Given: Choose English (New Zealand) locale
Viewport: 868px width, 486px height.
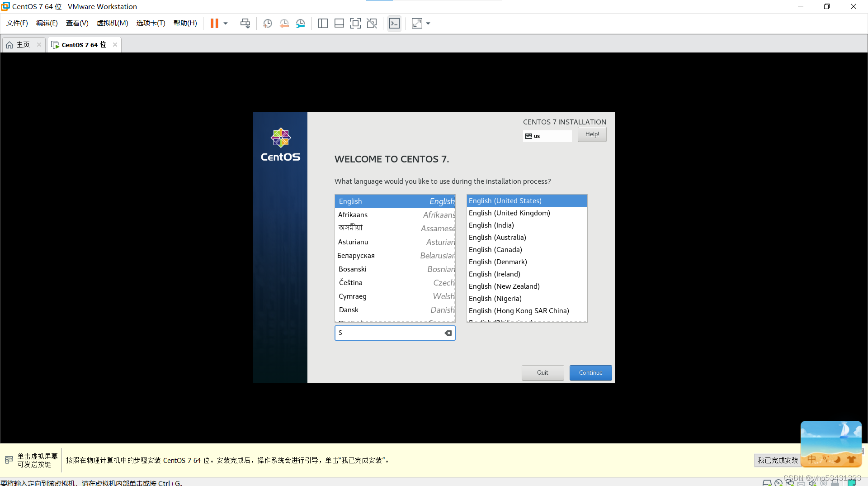Looking at the screenshot, I should (527, 286).
